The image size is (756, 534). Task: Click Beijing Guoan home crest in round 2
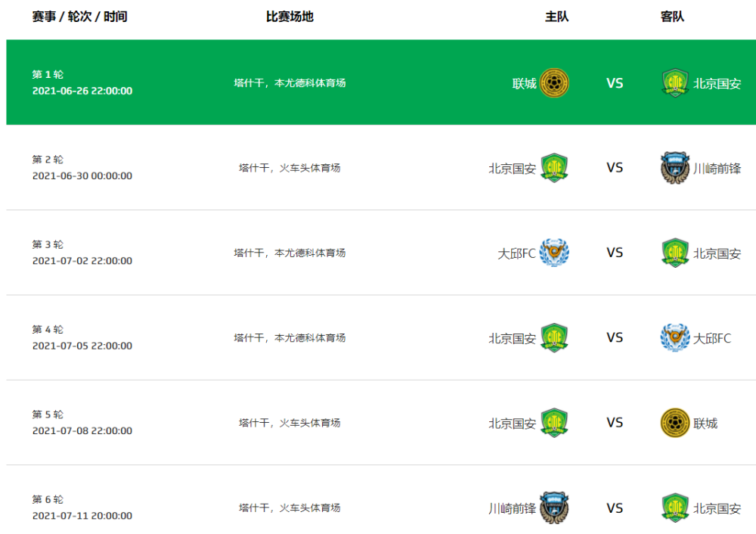click(x=554, y=168)
